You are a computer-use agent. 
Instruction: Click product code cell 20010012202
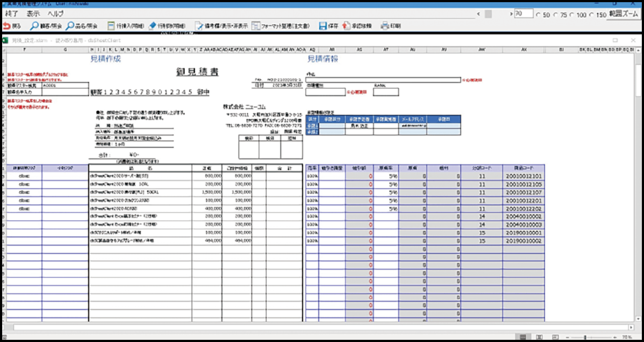(x=523, y=209)
